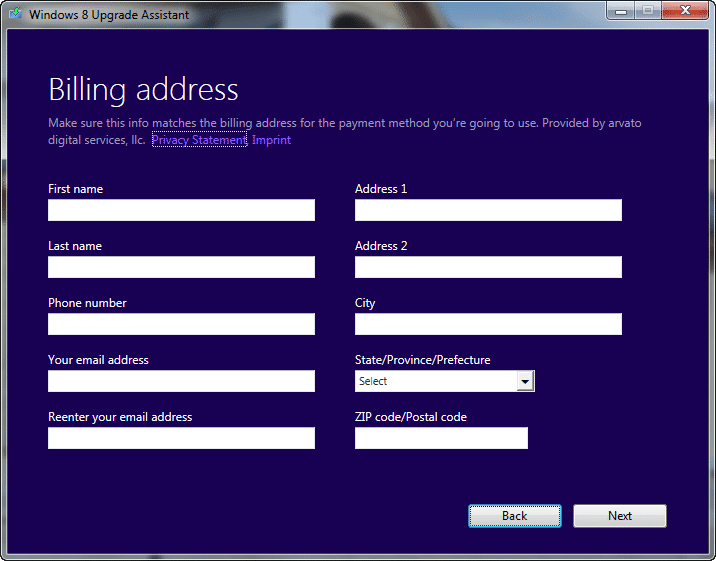Click the Windows 8 Upgrade Assistant title icon
The image size is (716, 561).
coord(16,13)
